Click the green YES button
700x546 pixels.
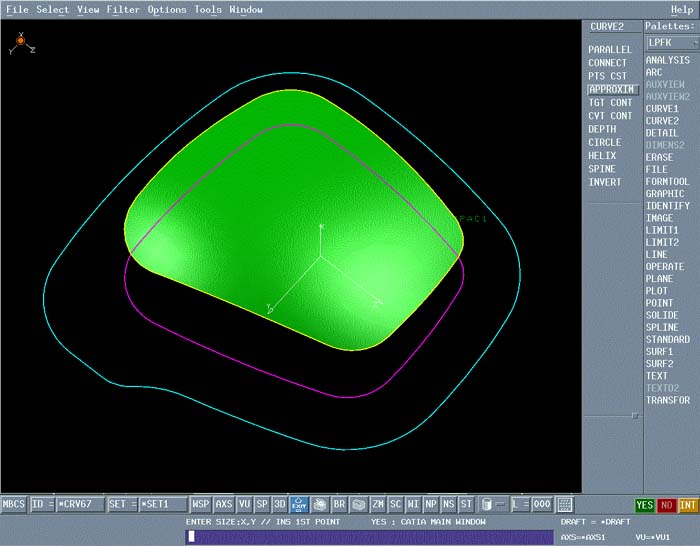click(x=644, y=505)
